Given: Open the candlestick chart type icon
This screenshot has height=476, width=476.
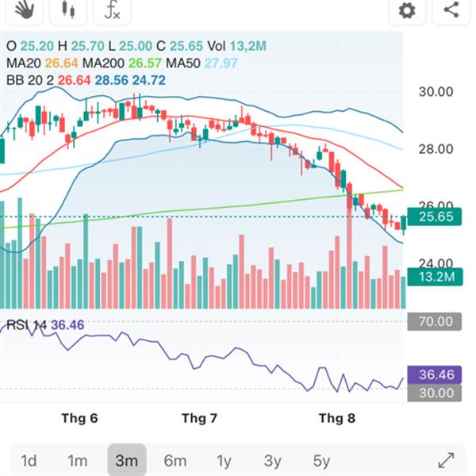Looking at the screenshot, I should 68,10.
